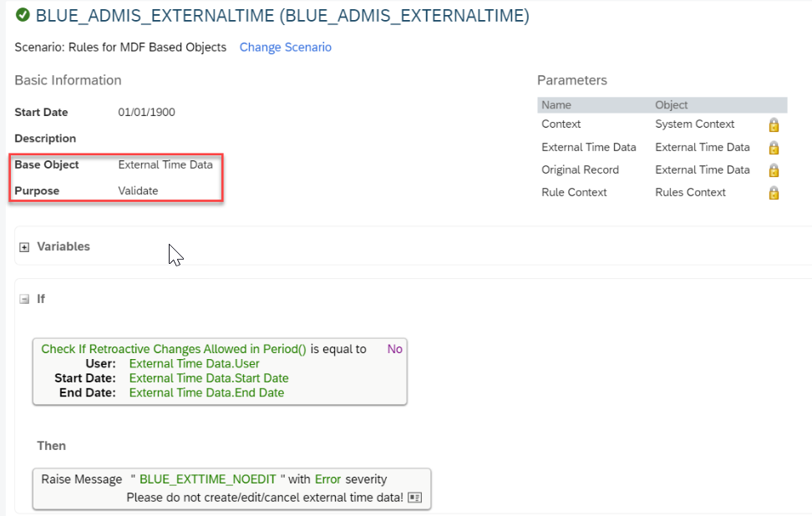The image size is (812, 516).
Task: Click the lock icon in Original Record row
Action: (x=774, y=170)
